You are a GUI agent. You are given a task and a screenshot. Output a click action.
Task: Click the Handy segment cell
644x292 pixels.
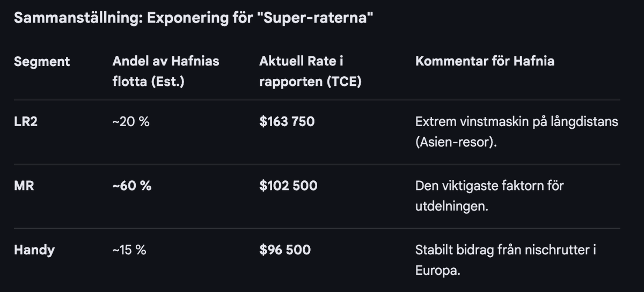[x=34, y=250]
